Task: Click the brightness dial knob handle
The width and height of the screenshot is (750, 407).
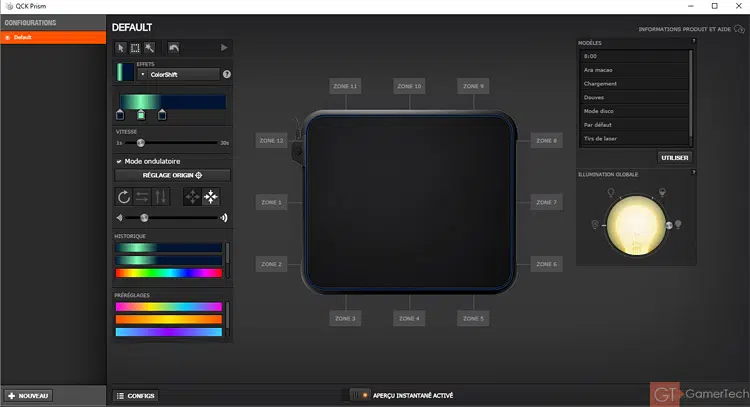Action: [x=669, y=225]
